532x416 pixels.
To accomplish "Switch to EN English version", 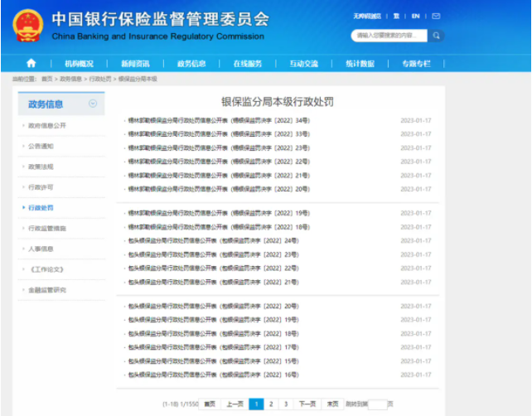I will coord(416,17).
